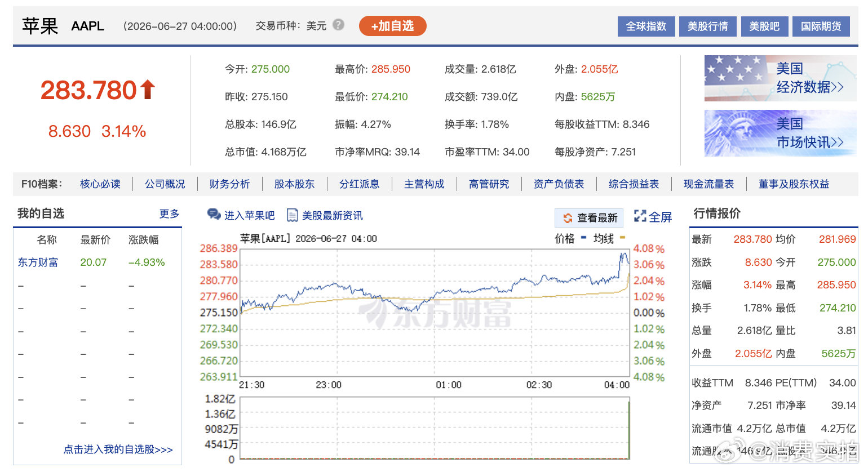Open the 全球指数 page
Viewport: 868px width, 472px height.
(646, 26)
